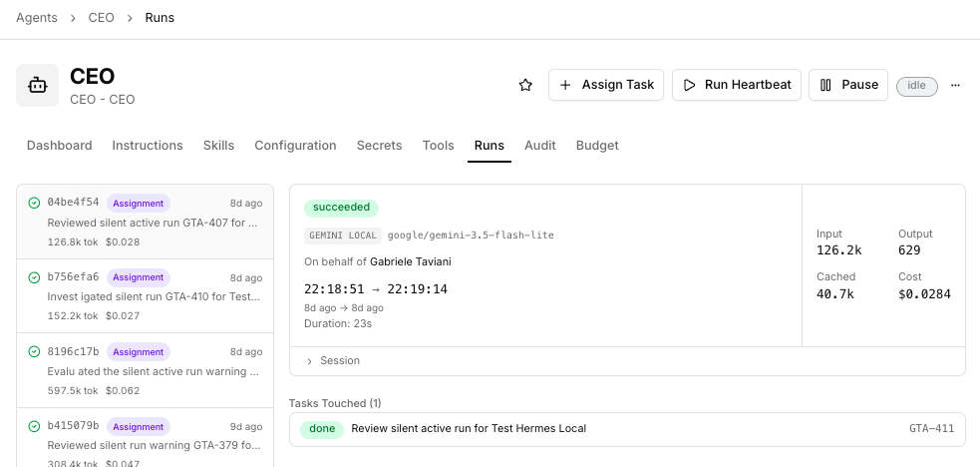
Task: Star the CEO agent as favorite
Action: coord(525,85)
